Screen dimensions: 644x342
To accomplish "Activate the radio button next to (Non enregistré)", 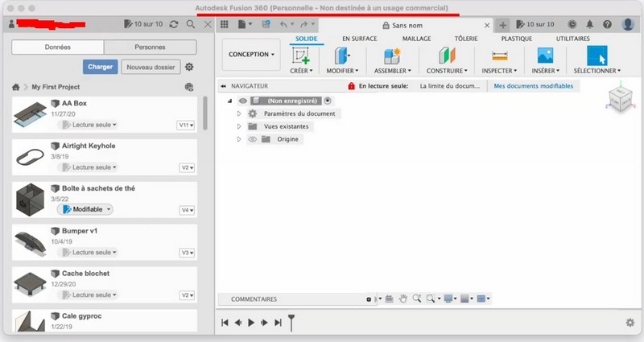I will tap(328, 101).
